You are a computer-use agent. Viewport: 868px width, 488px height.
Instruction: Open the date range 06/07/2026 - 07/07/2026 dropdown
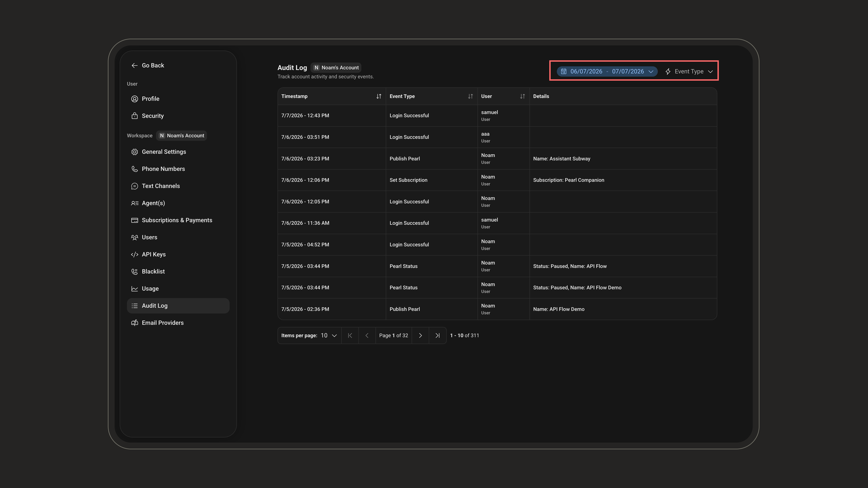tap(607, 71)
